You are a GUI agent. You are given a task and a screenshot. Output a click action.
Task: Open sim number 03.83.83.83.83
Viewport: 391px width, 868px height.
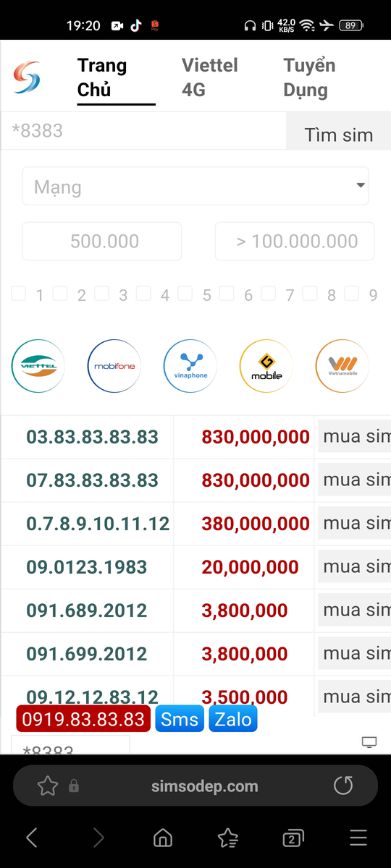point(92,437)
